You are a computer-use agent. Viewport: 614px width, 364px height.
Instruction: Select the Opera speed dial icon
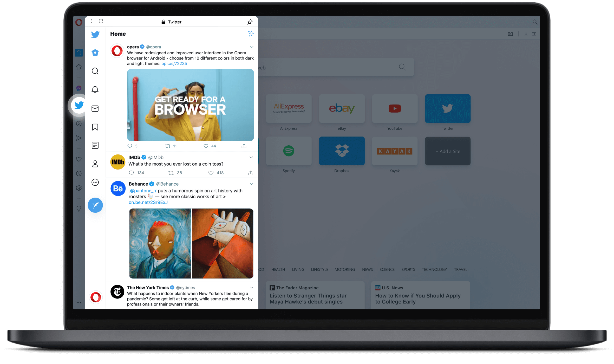78,52
